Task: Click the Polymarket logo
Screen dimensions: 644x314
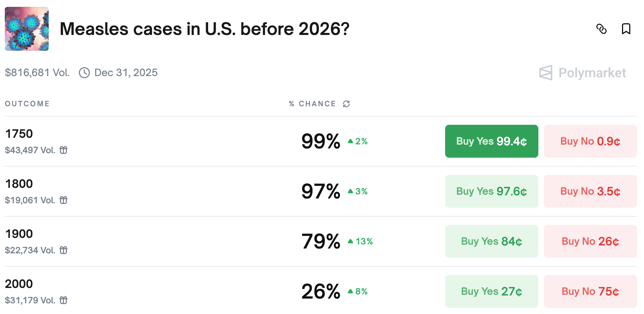Action: (583, 73)
